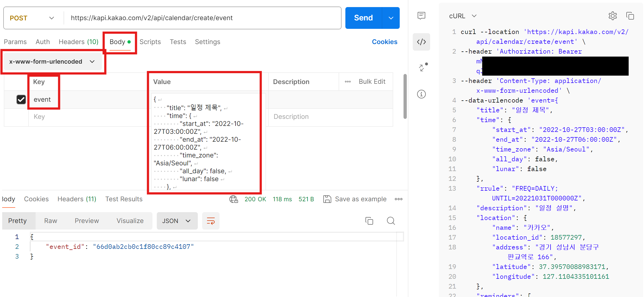This screenshot has height=297, width=644.
Task: Open the POST method dropdown
Action: click(32, 18)
